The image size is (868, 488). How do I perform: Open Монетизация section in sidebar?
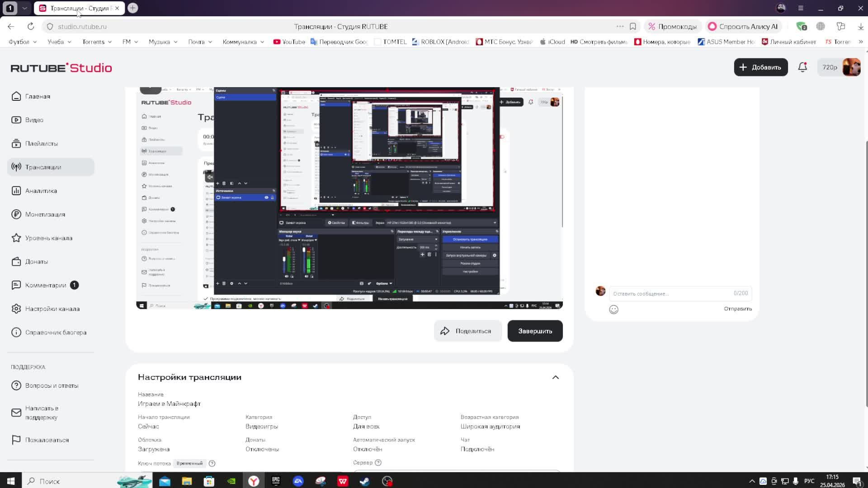(45, 214)
